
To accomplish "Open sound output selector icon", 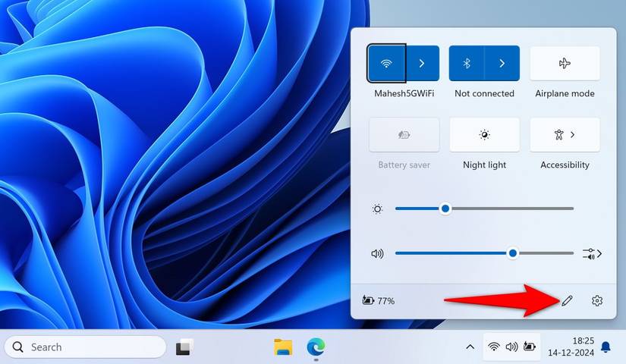I will point(592,253).
